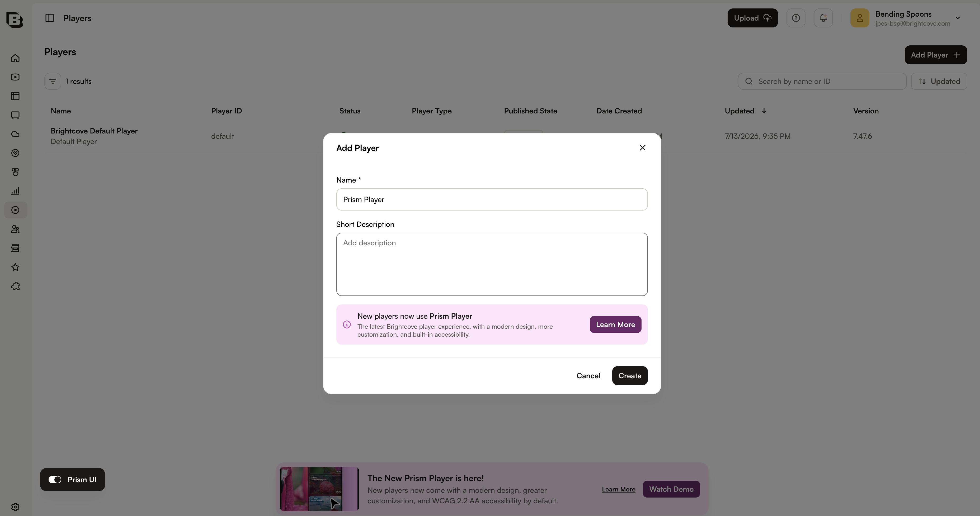Open the Brightcove Default Player row name
Screen dimensions: 980x516
pyautogui.click(x=94, y=131)
